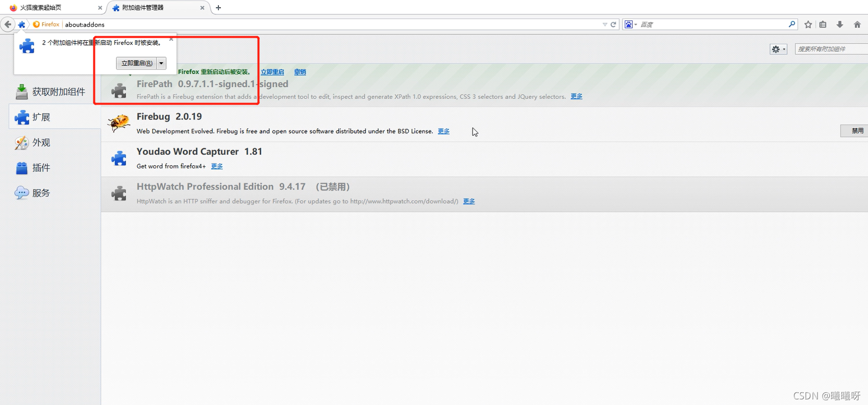Show bookmarks list icon
Image resolution: width=868 pixels, height=405 pixels.
pos(823,24)
